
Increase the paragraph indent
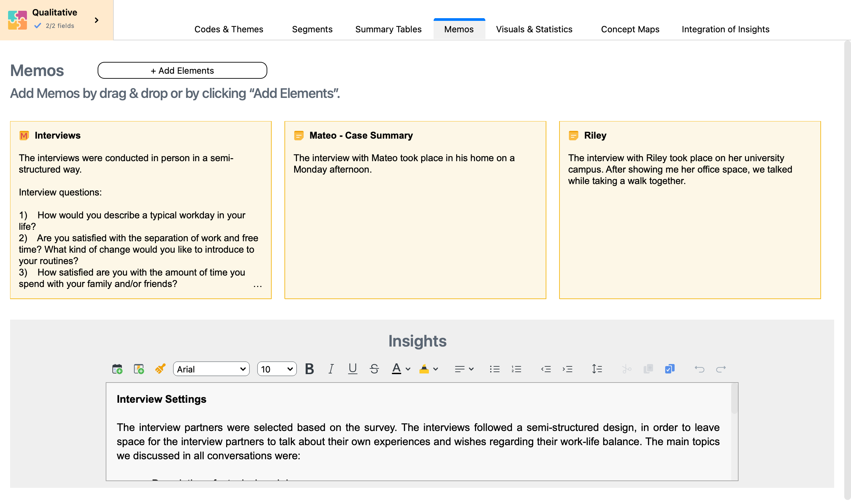(x=567, y=369)
